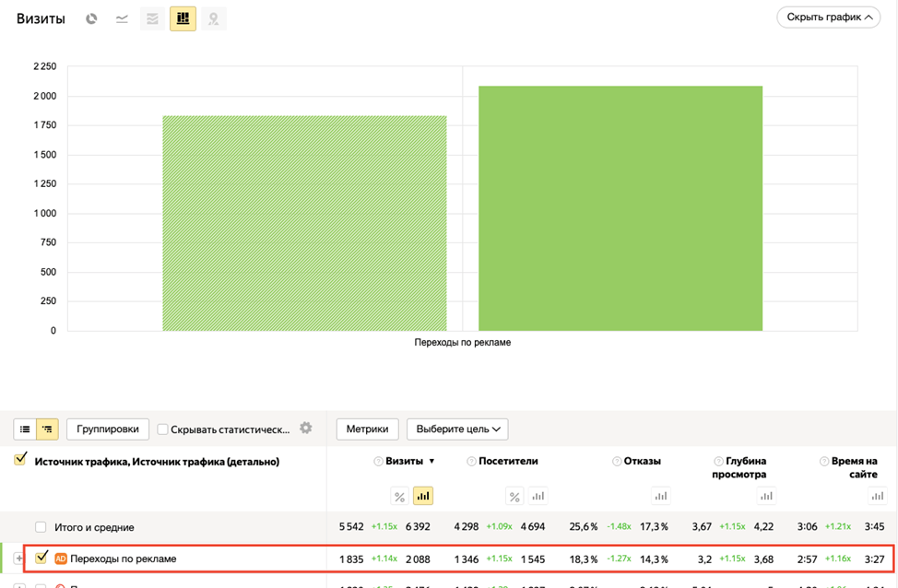898x588 pixels.
Task: Click the solid green current-period bar
Action: coord(620,208)
